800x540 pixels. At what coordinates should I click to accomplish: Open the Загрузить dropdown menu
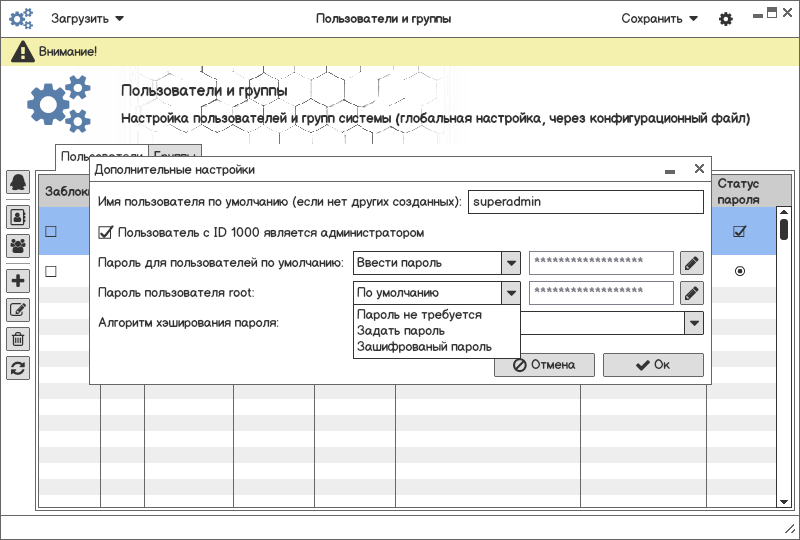coord(87,19)
